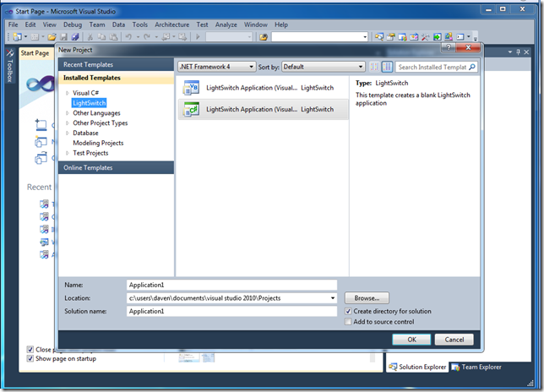The image size is (544, 392).
Task: Switch templates to medium icons view
Action: (x=387, y=67)
